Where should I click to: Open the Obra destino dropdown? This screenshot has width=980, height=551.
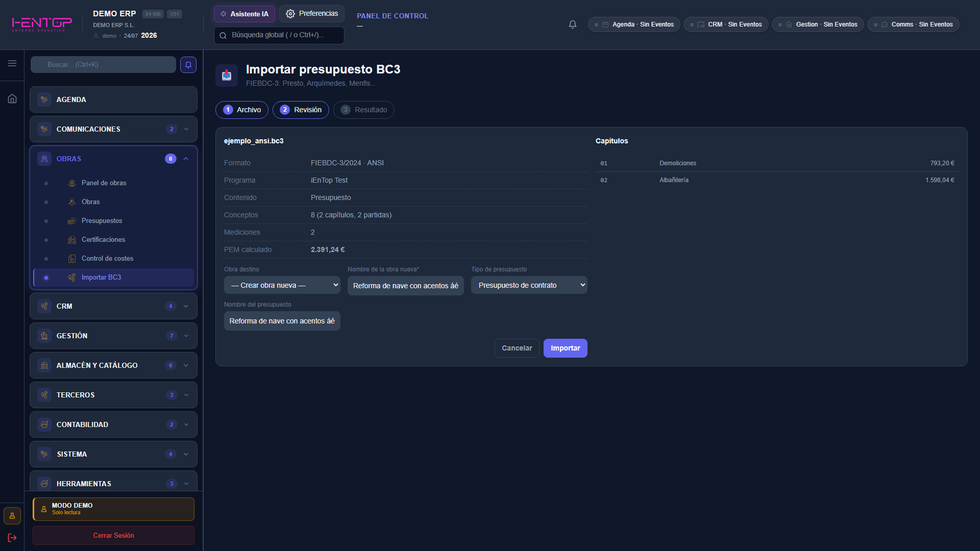(x=282, y=285)
